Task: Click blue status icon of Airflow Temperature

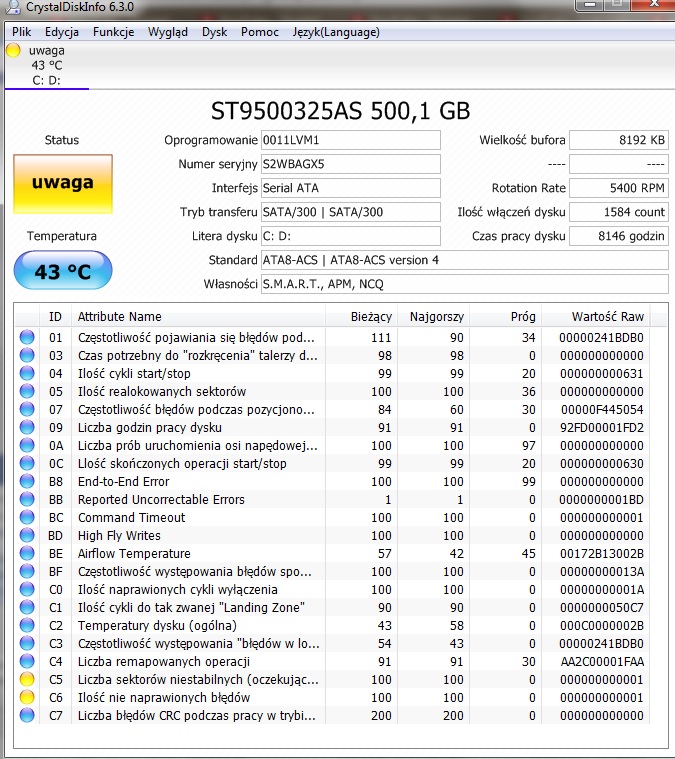Action: [27, 553]
